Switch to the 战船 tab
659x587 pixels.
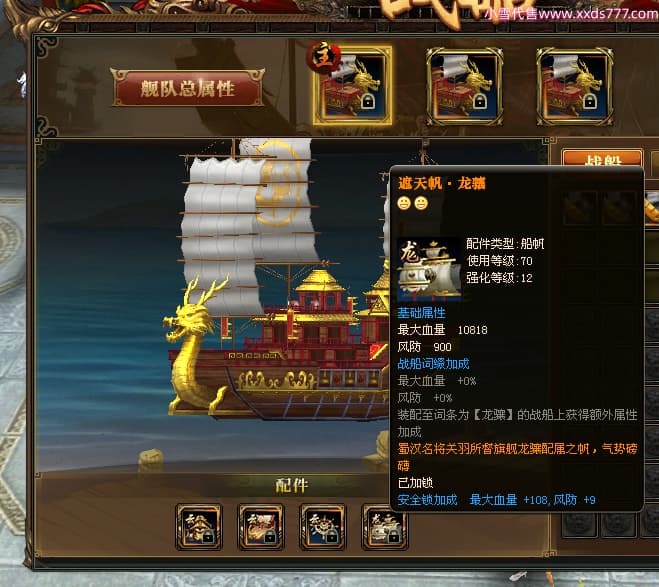point(602,159)
